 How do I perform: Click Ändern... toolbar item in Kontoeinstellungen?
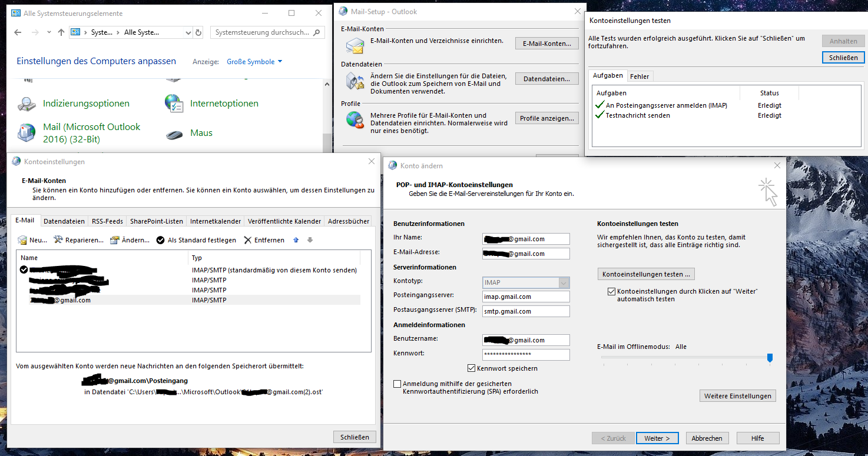pos(130,240)
